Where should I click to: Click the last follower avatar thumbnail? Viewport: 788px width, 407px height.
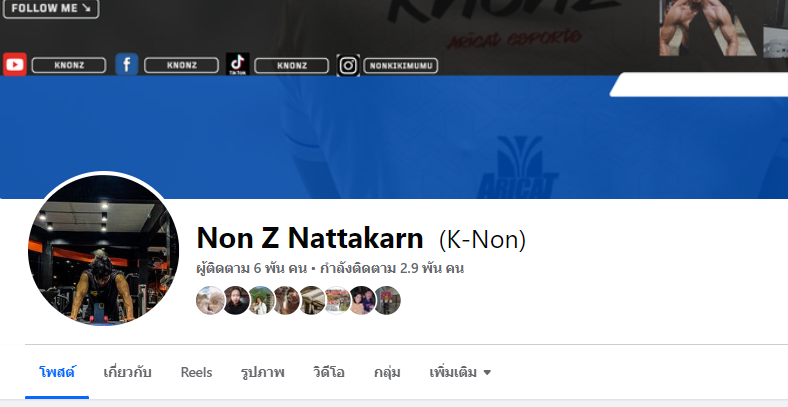[387, 300]
